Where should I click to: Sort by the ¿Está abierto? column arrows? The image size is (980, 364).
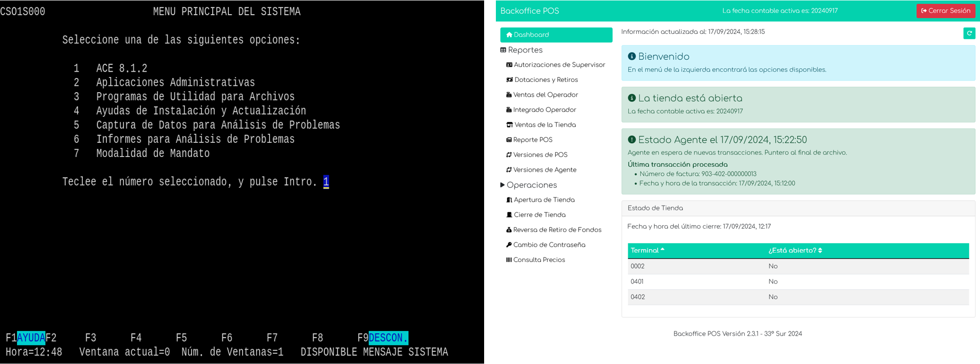point(820,250)
